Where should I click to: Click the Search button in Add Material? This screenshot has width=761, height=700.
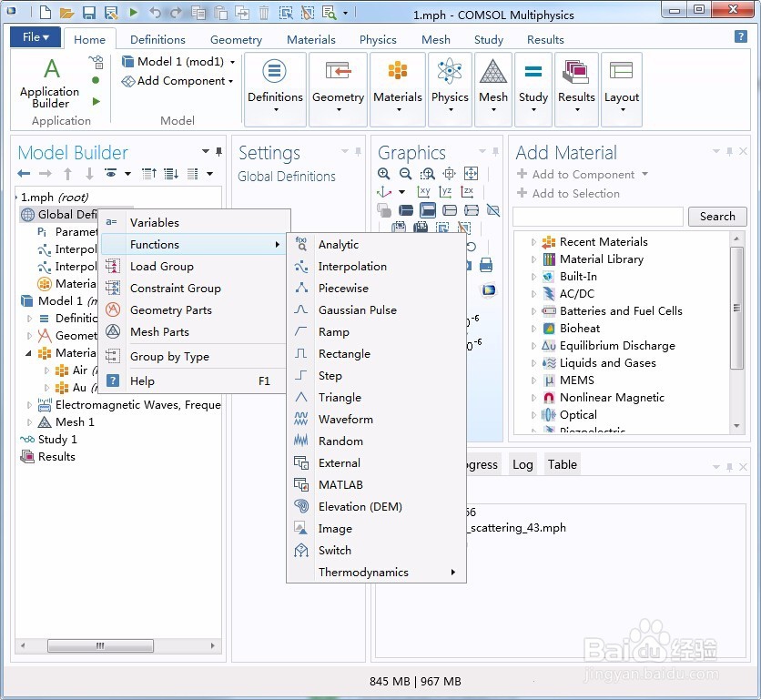(x=716, y=217)
